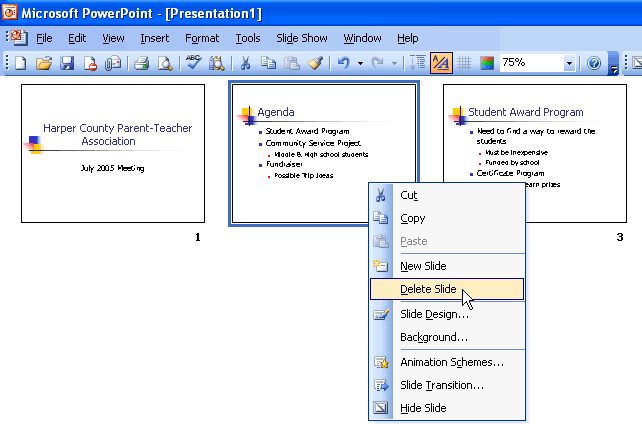Click the scissors Cut icon in the toolbar
642x424 pixels.
(x=245, y=63)
